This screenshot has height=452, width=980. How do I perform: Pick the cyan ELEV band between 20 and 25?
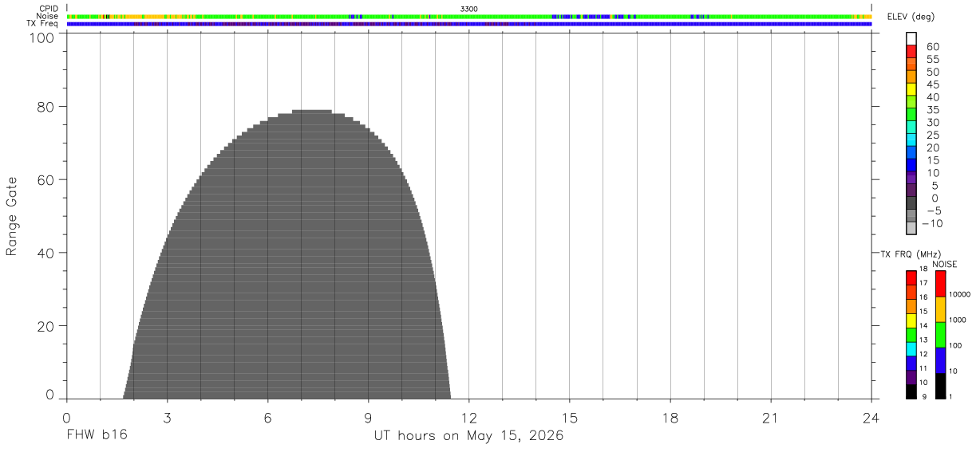[911, 140]
